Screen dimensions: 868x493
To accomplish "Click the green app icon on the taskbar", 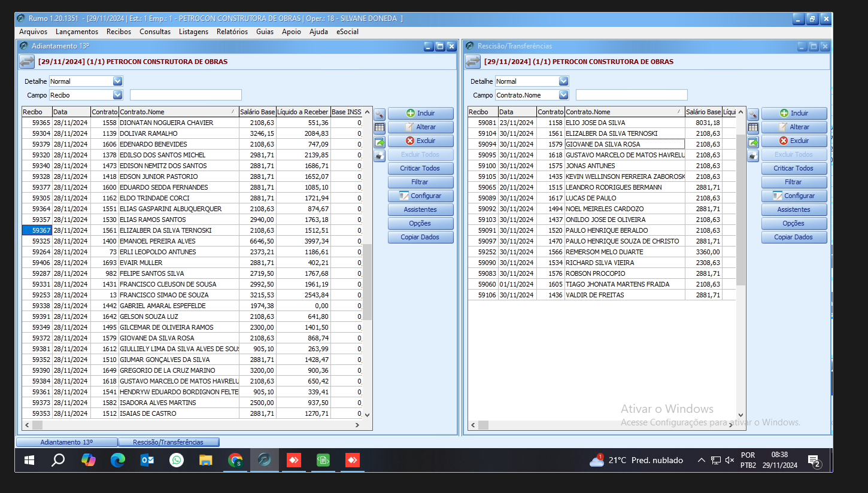I will click(x=323, y=460).
